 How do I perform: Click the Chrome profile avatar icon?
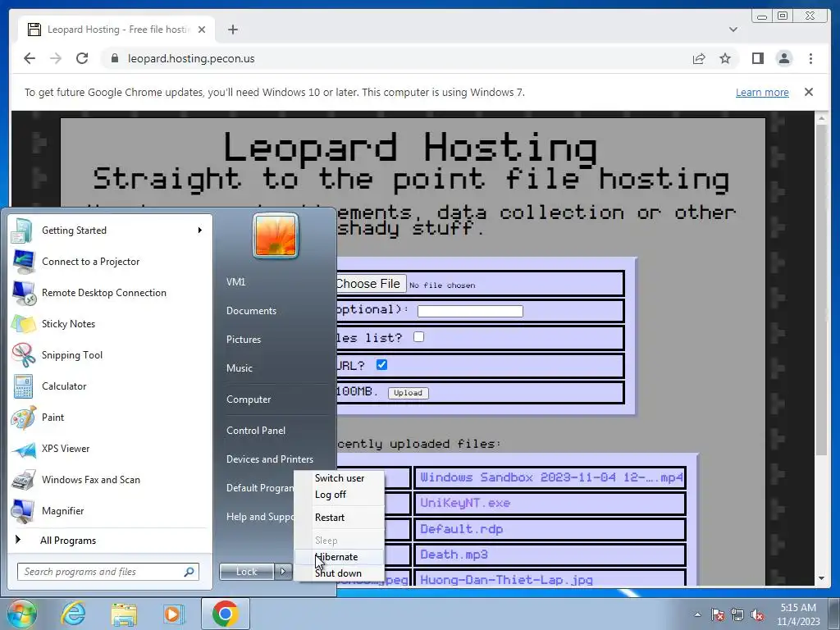click(783, 58)
